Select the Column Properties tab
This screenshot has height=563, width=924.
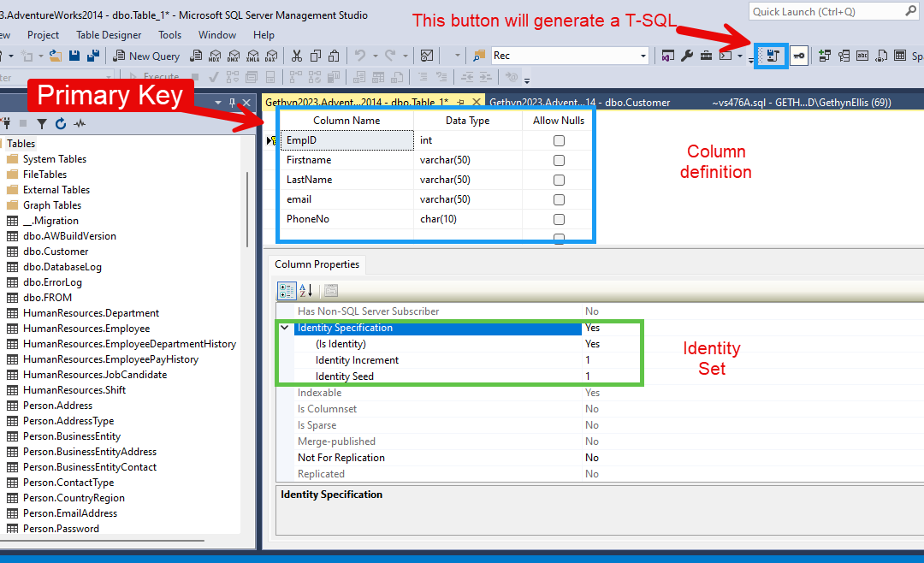[x=317, y=264]
